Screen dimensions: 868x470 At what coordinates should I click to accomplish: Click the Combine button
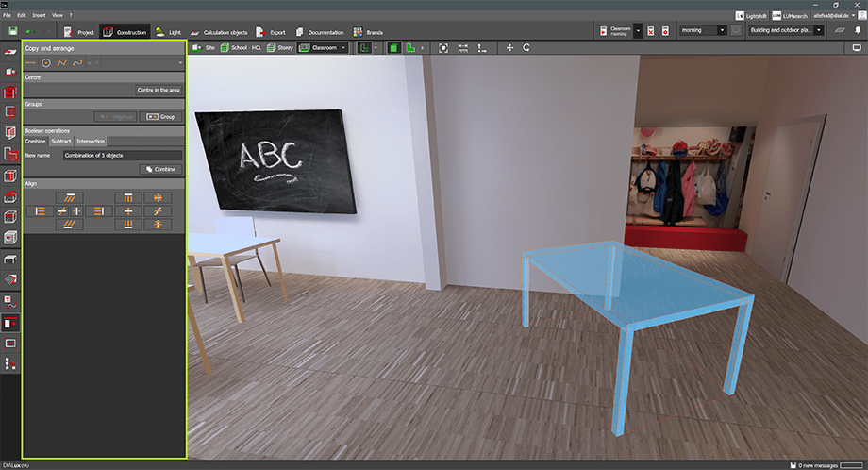pyautogui.click(x=160, y=169)
